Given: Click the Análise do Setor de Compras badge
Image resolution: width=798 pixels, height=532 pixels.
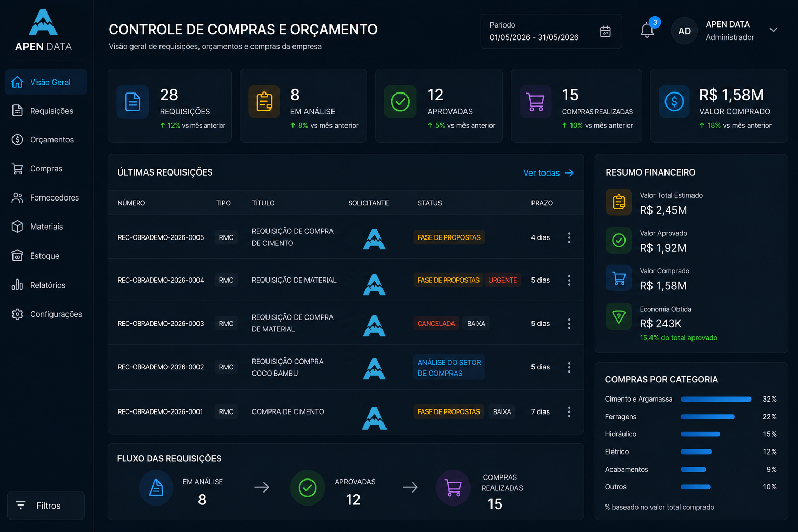Looking at the screenshot, I should coord(449,368).
